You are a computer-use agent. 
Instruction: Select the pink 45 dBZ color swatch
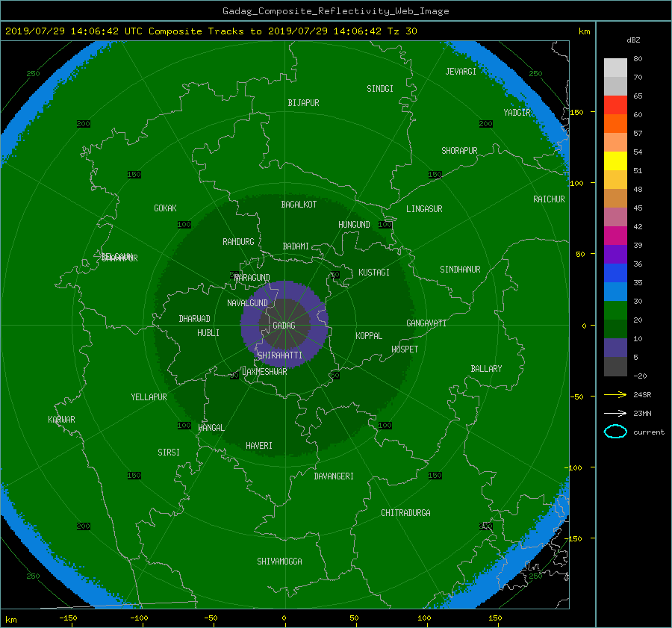click(615, 217)
